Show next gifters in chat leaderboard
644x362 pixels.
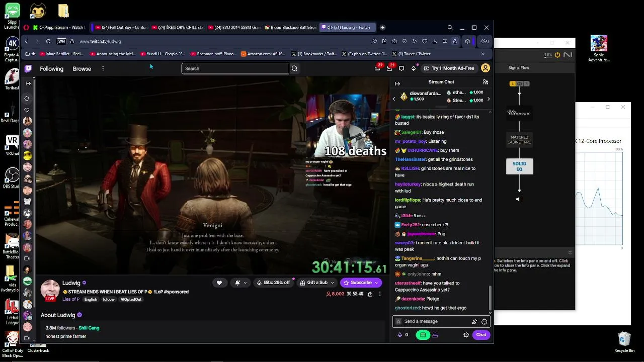[x=488, y=99]
